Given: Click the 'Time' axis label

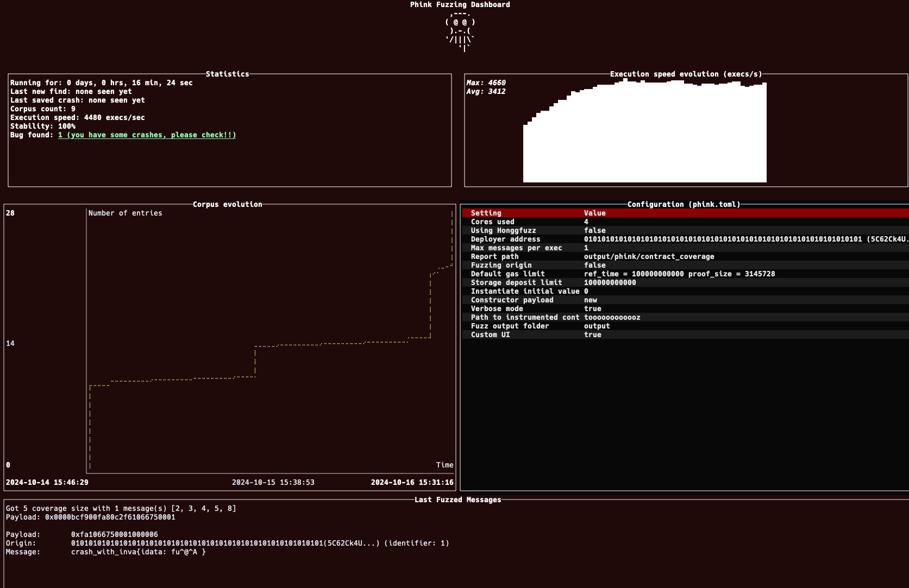Looking at the screenshot, I should point(444,465).
